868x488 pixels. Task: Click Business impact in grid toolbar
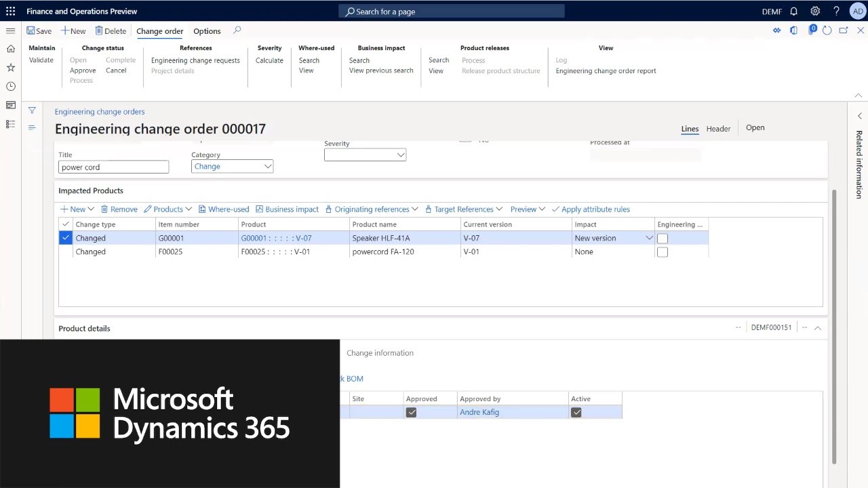pyautogui.click(x=286, y=209)
